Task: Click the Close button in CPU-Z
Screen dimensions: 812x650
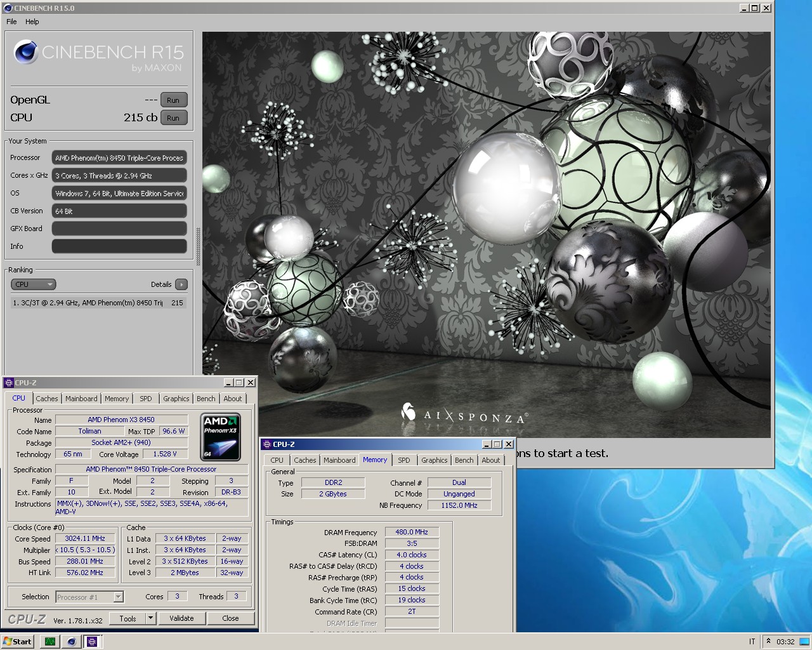Action: click(x=230, y=618)
